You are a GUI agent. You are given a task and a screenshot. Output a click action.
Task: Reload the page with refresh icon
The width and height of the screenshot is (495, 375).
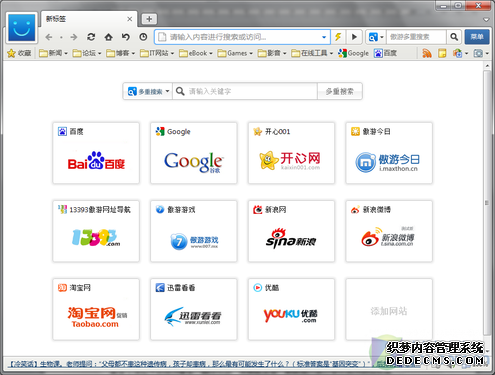point(91,37)
